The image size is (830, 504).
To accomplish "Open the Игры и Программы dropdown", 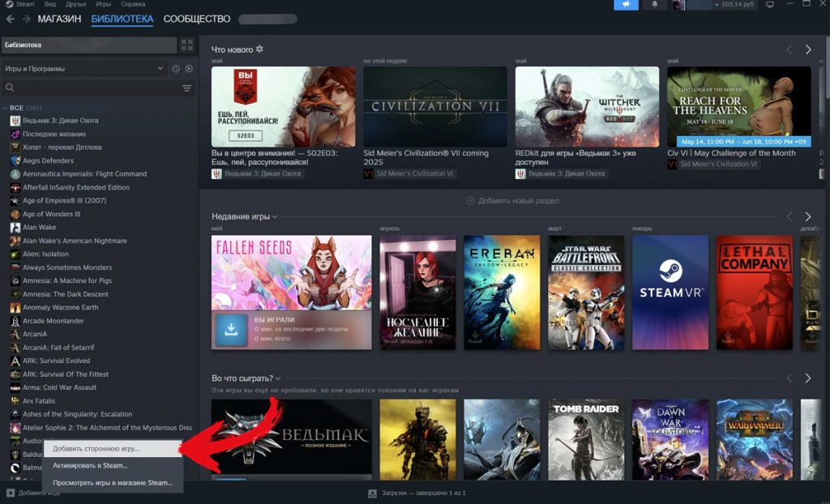I will tap(84, 69).
